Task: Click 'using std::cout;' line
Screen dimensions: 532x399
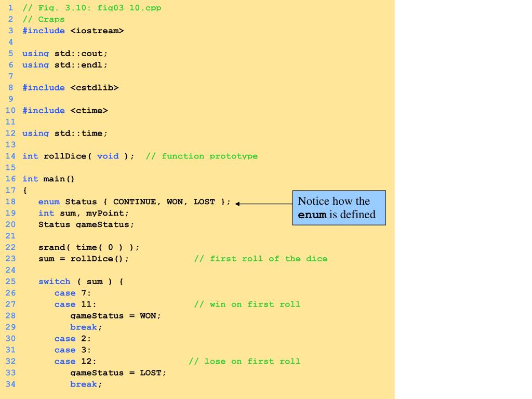Action: pos(65,54)
